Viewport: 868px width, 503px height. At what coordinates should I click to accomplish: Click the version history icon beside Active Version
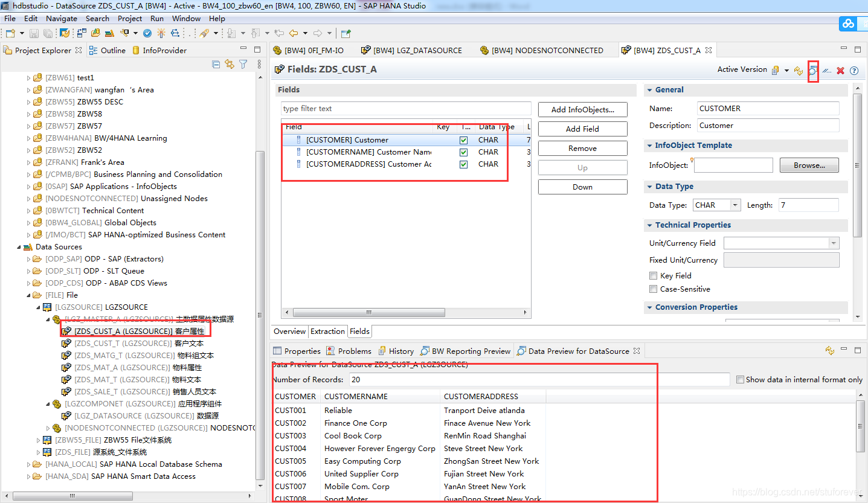tap(775, 70)
